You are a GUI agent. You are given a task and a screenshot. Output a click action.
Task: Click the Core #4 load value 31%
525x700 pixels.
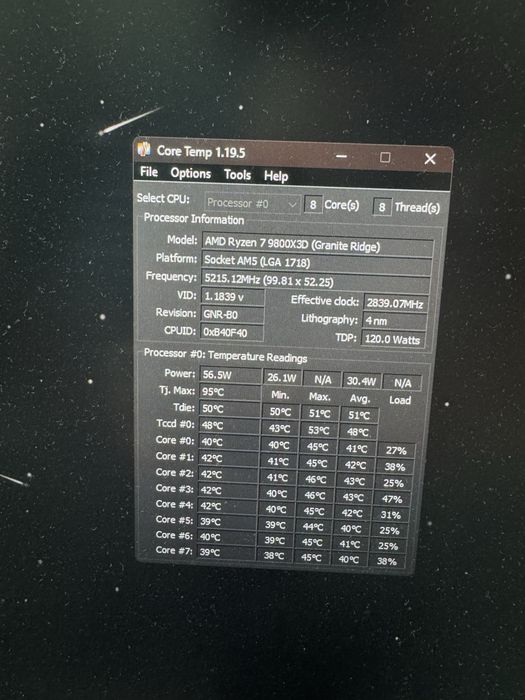click(x=391, y=515)
